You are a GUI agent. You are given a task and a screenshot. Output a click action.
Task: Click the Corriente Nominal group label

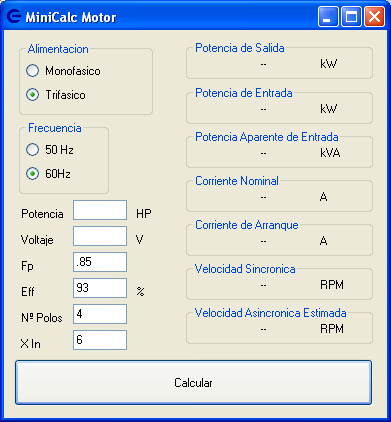pos(237,181)
